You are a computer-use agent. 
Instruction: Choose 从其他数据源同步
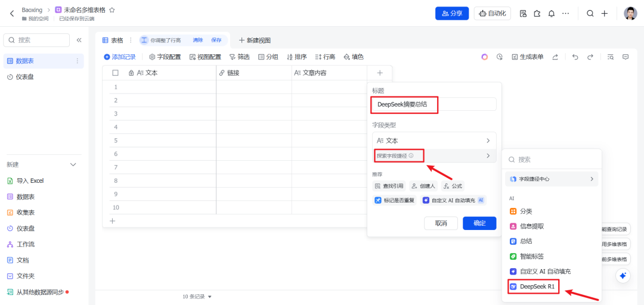36,292
